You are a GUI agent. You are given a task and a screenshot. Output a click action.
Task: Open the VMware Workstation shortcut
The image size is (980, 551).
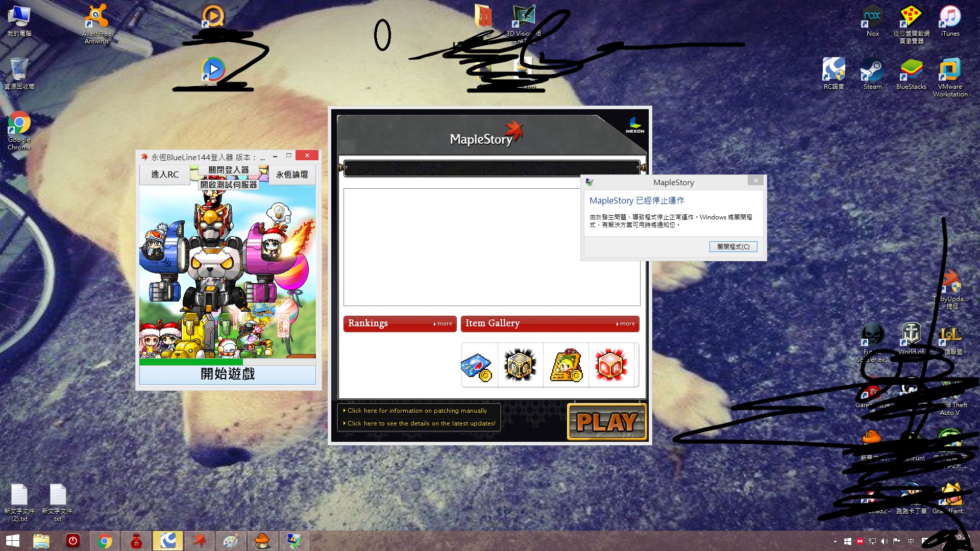tap(950, 78)
